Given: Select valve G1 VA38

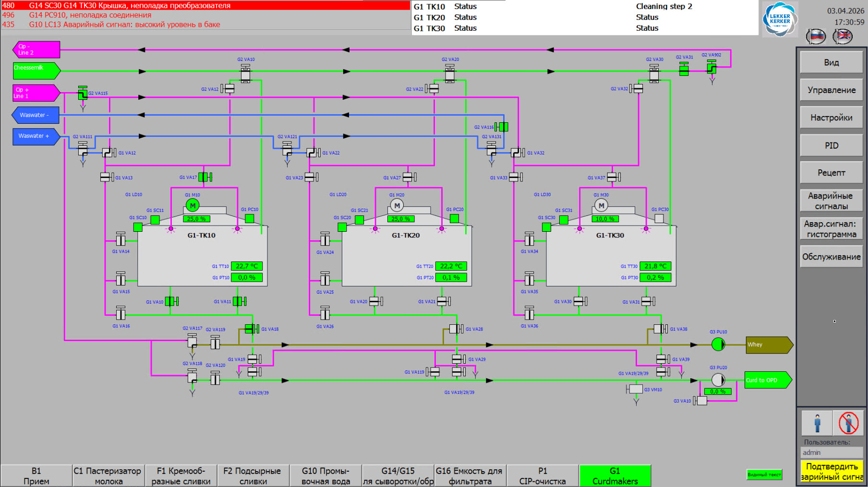Looking at the screenshot, I should [x=661, y=329].
